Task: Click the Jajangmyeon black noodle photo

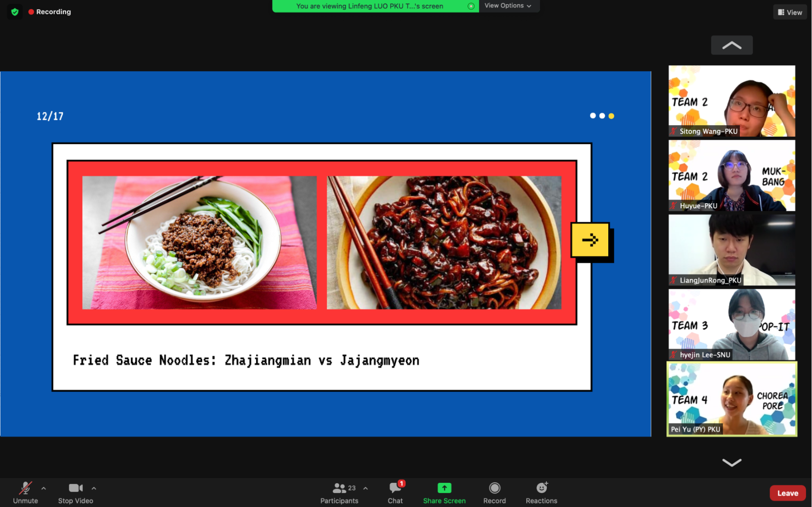Action: pyautogui.click(x=444, y=242)
